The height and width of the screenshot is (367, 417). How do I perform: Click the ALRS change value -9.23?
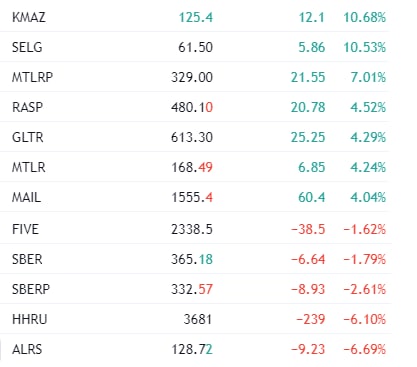point(308,349)
